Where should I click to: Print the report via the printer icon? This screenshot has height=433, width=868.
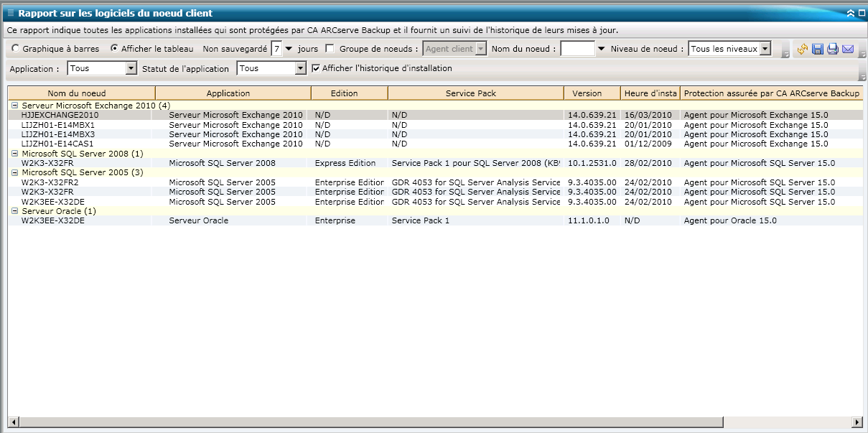(x=831, y=49)
